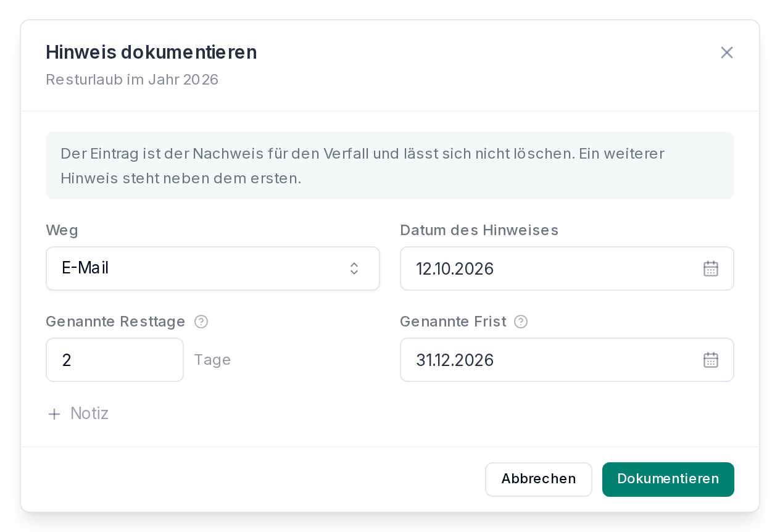Open calendar picker for Genannte Frist
Viewport: 780px width, 532px height.
711,360
